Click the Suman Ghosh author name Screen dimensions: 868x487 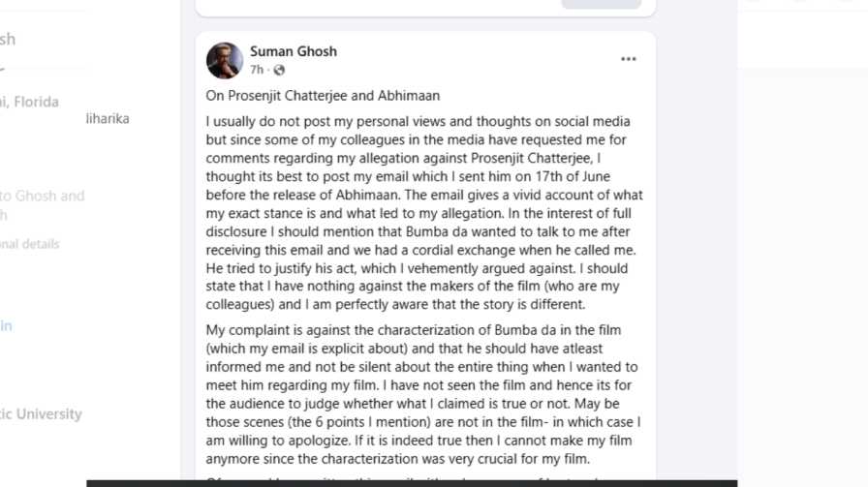coord(293,51)
